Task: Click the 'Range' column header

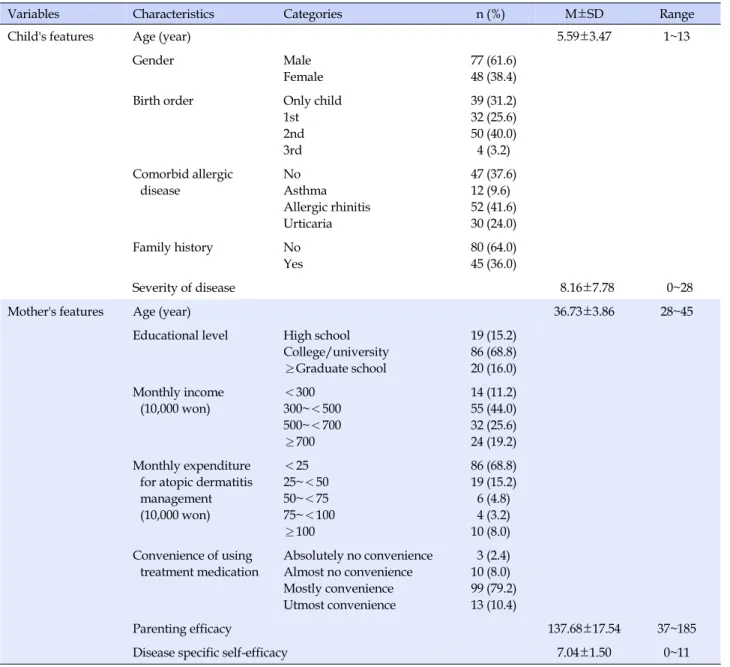Action: tap(676, 14)
